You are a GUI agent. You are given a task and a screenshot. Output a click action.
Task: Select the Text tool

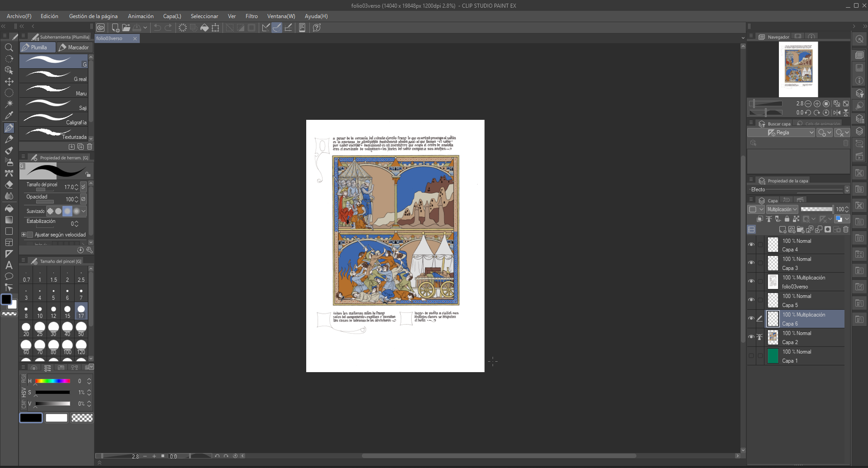9,265
